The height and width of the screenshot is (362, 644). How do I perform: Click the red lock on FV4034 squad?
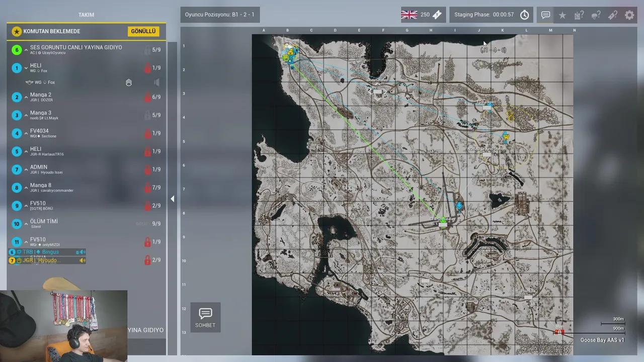pos(147,133)
